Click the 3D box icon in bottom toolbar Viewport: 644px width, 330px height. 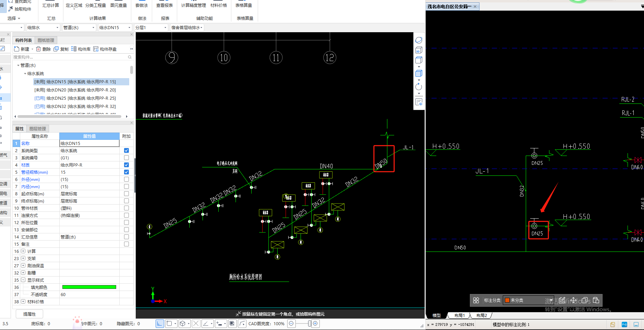[x=183, y=323]
